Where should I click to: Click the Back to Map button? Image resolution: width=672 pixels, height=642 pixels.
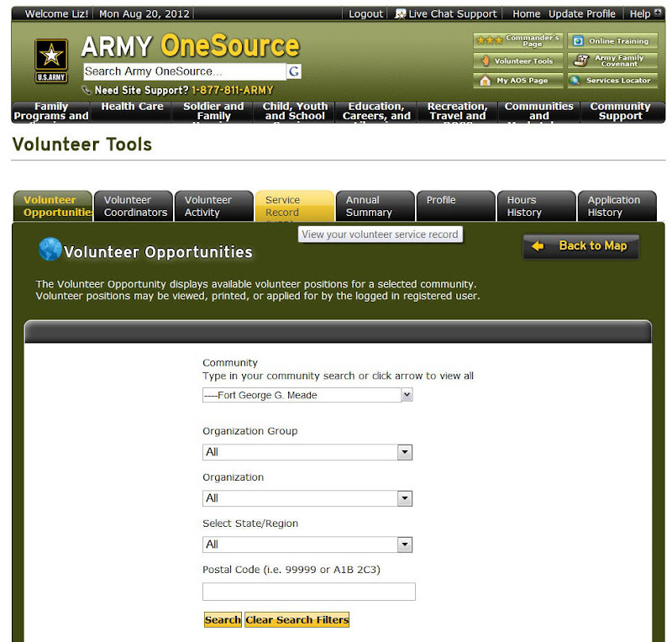(580, 247)
